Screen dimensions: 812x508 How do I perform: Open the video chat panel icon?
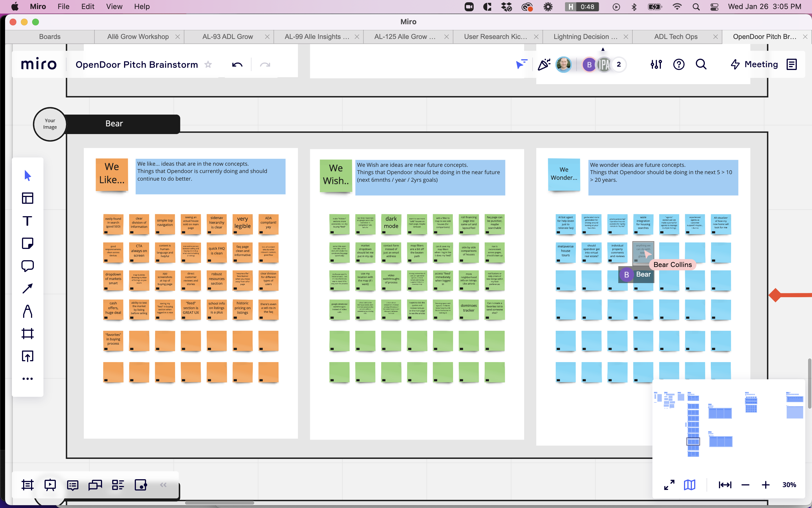[95, 485]
